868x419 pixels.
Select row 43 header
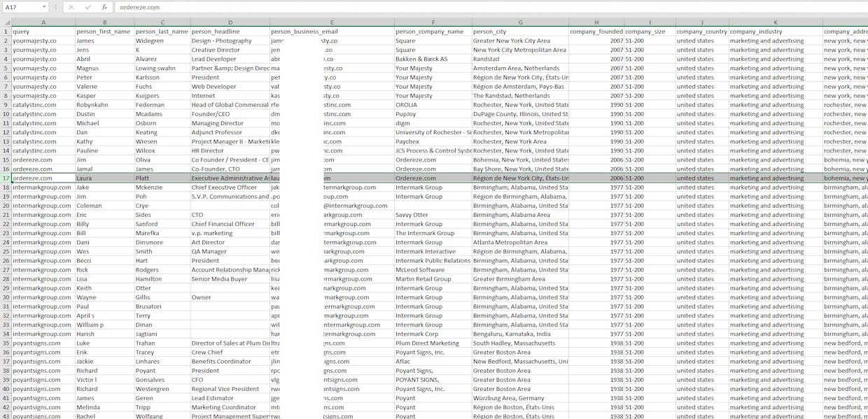pyautogui.click(x=6, y=416)
